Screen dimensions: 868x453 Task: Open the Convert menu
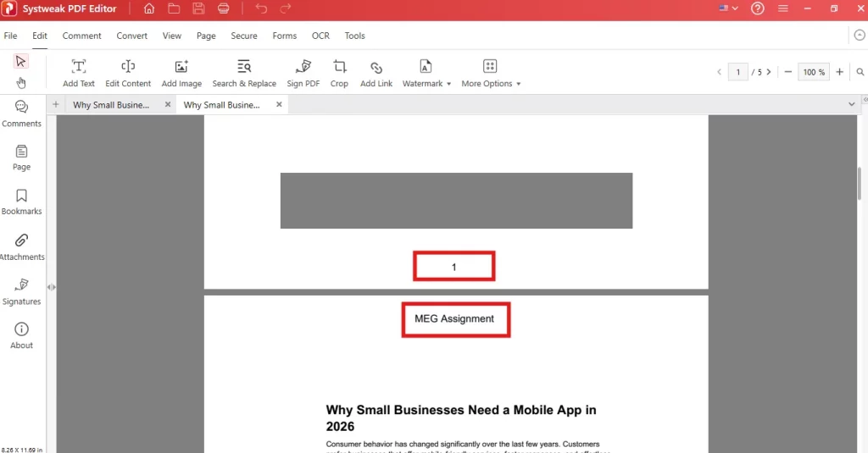pos(131,36)
